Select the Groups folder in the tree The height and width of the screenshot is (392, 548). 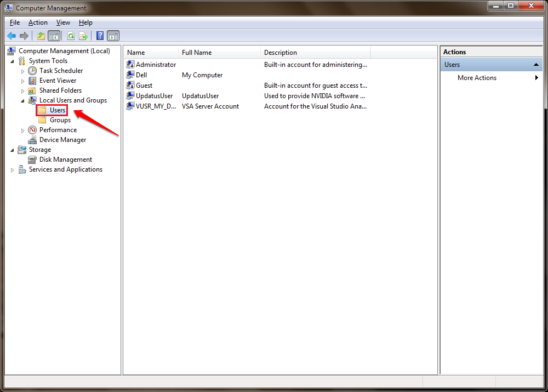pos(60,120)
